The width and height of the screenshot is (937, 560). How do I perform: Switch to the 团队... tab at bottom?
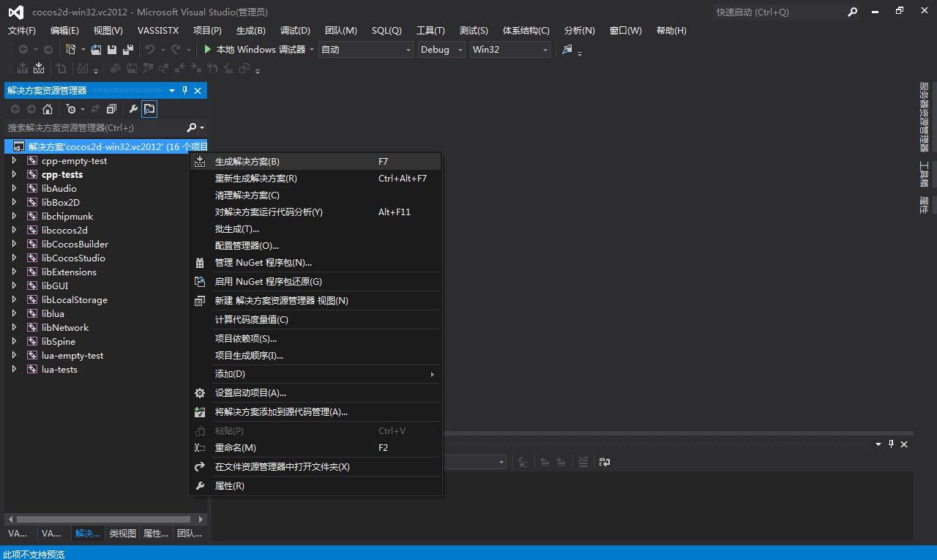click(x=190, y=534)
